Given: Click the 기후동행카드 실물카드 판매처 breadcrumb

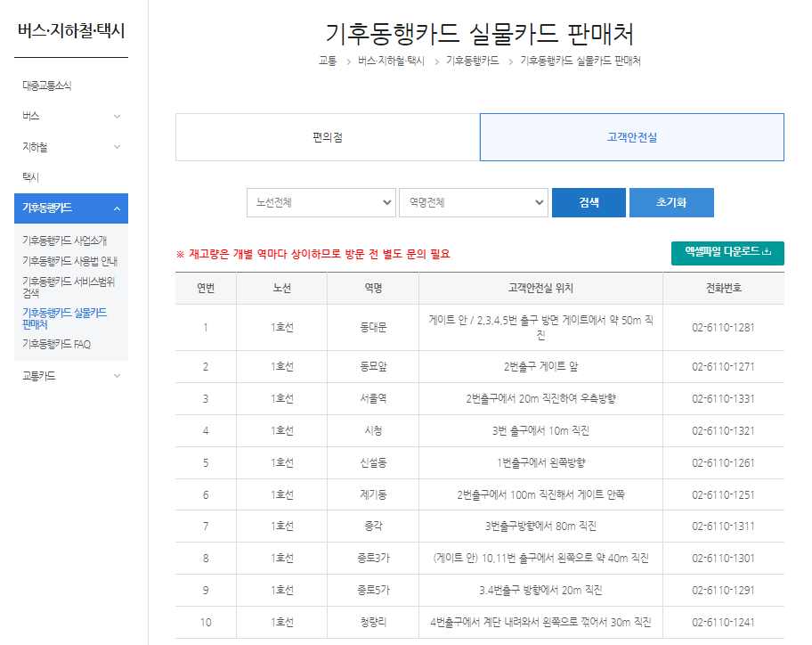Looking at the screenshot, I should point(580,61).
